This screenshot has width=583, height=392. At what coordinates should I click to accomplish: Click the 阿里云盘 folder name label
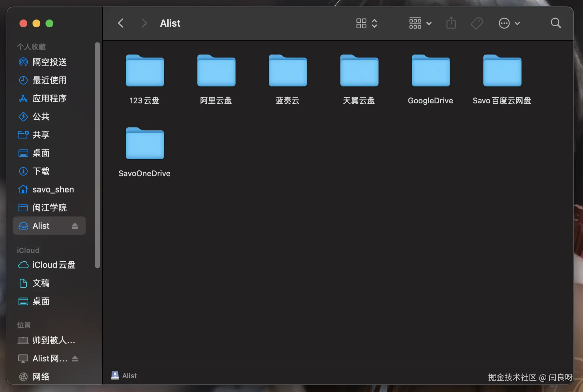pyautogui.click(x=216, y=101)
